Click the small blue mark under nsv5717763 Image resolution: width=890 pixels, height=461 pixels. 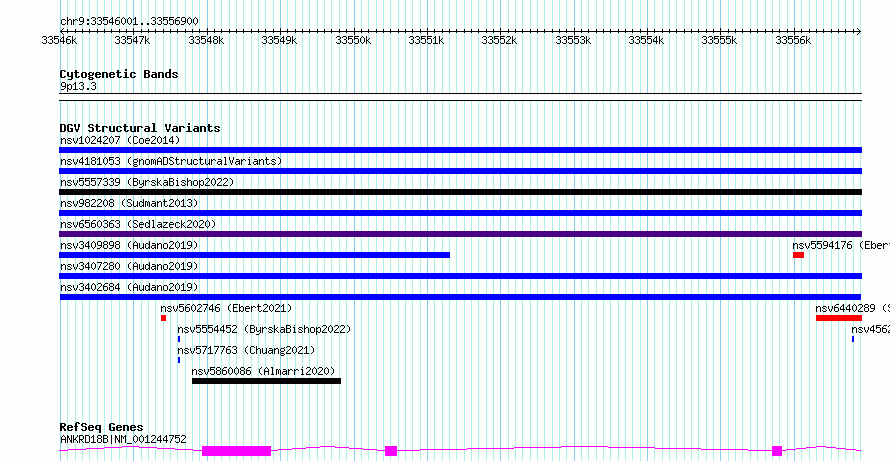[179, 360]
